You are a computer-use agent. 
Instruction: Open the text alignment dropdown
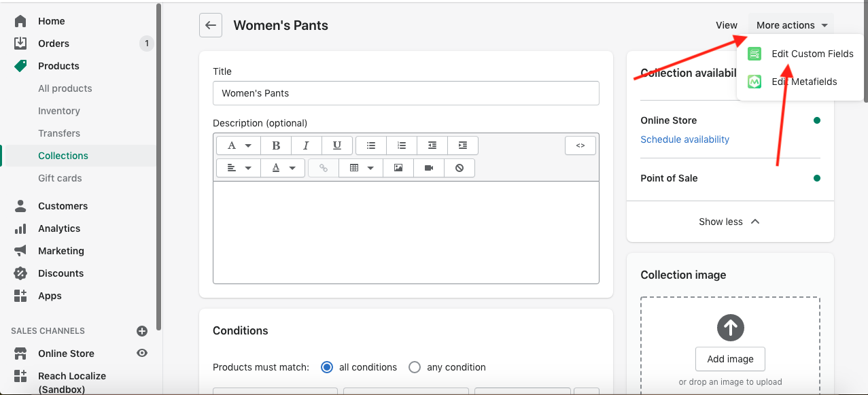pos(239,168)
